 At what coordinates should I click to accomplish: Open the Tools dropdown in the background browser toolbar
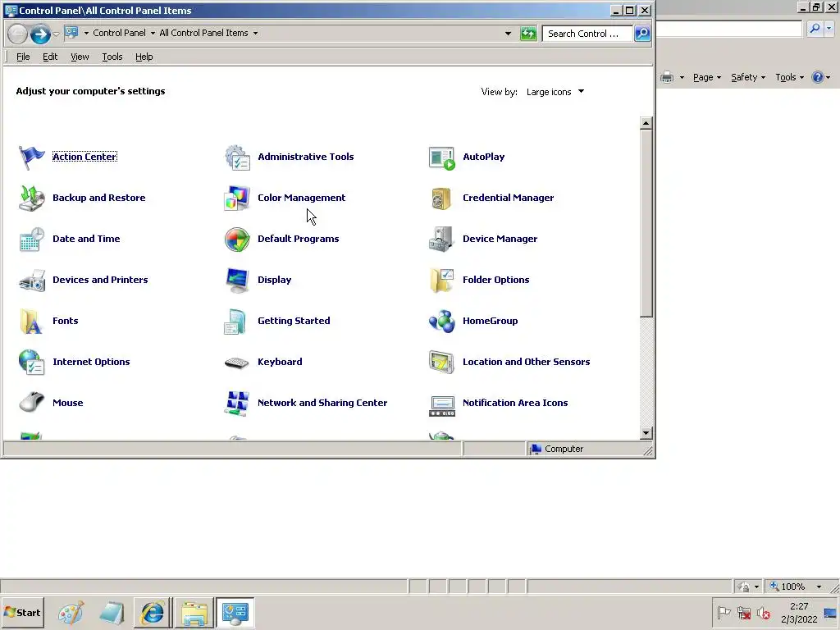[x=789, y=77]
